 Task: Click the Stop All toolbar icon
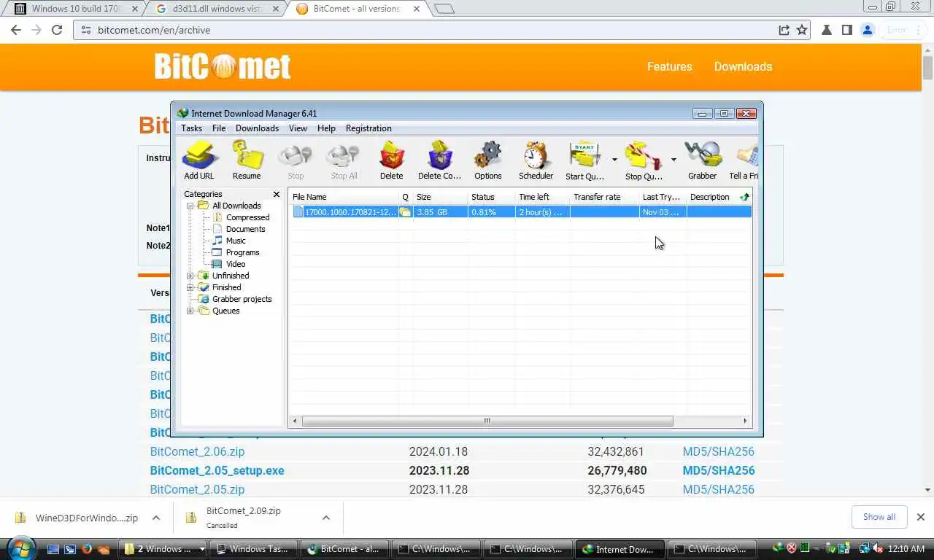[344, 160]
